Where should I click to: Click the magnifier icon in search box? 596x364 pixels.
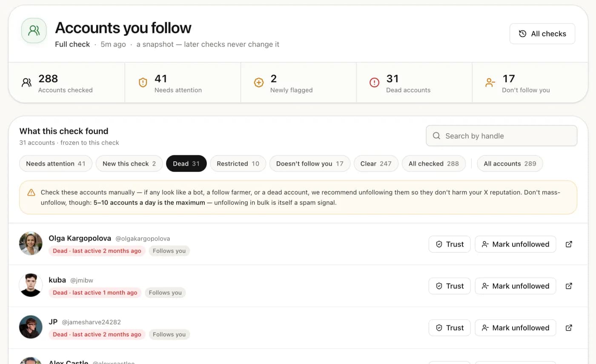click(436, 136)
